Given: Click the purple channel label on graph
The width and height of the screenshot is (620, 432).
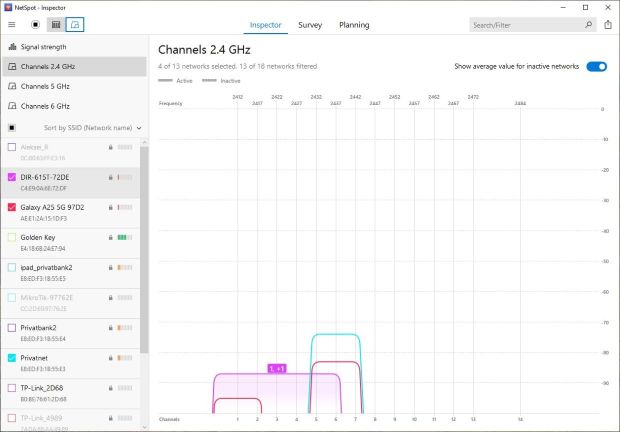Looking at the screenshot, I should 277,368.
